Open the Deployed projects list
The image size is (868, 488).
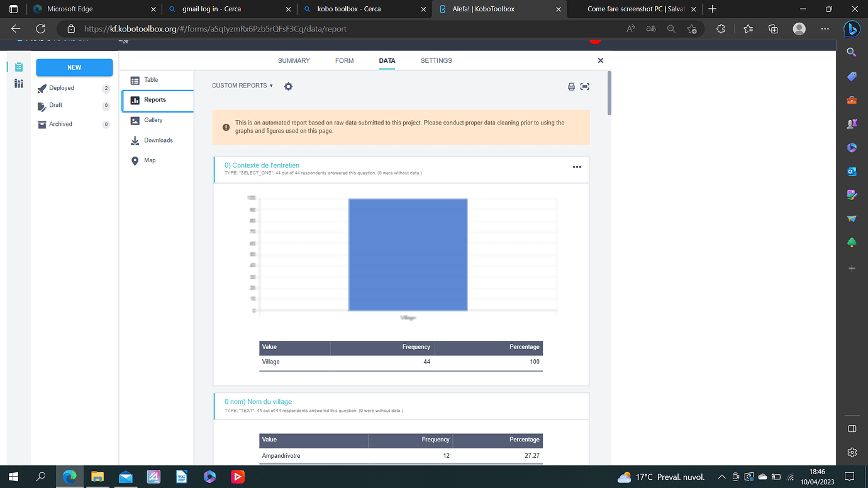60,87
